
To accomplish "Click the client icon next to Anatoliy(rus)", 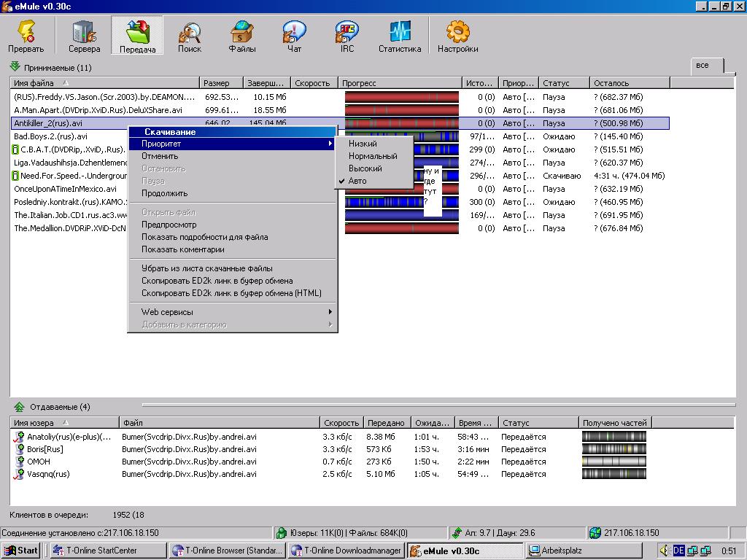I will click(19, 437).
